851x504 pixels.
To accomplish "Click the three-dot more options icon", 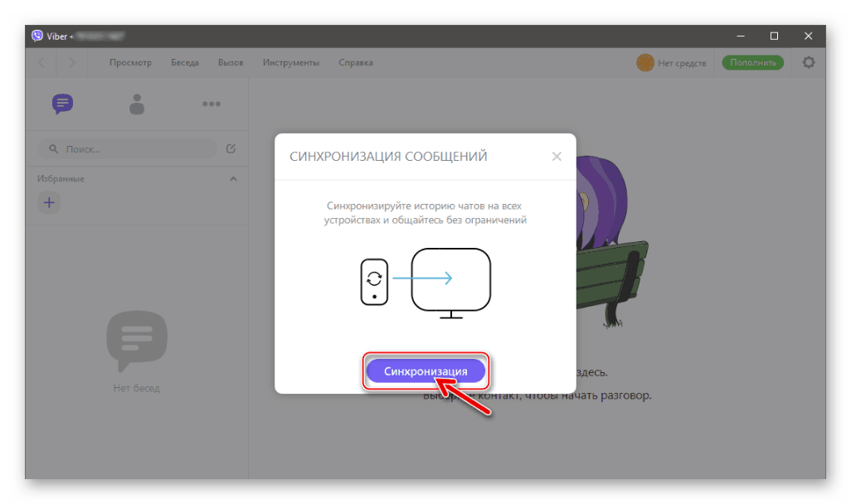I will coord(211,104).
